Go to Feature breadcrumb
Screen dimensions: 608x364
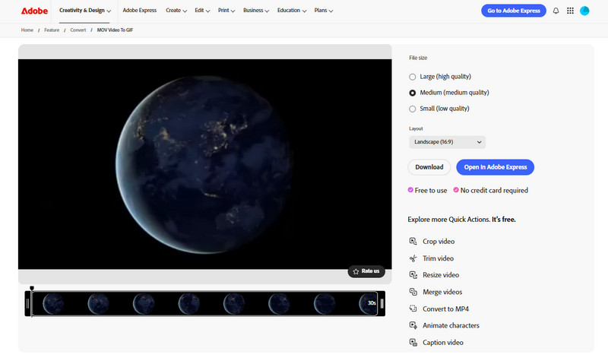point(52,30)
